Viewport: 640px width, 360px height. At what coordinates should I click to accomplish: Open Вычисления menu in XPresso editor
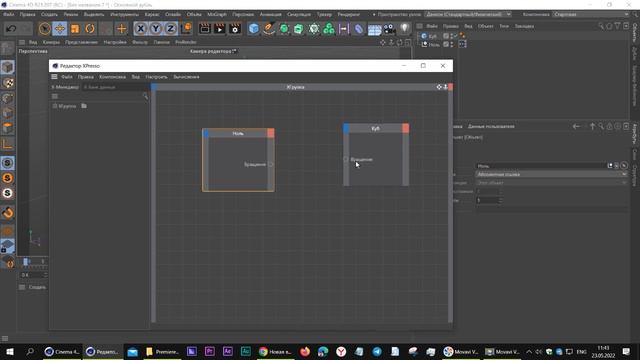pos(186,77)
